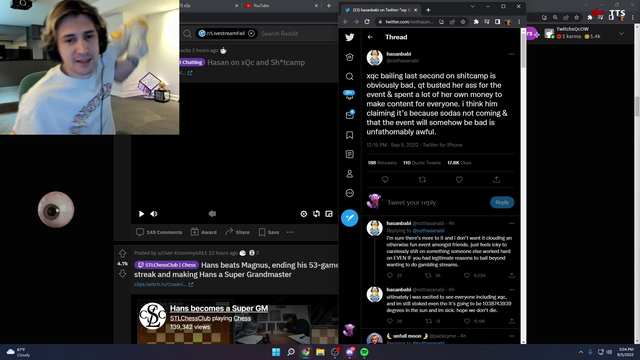Image resolution: width=640 pixels, height=360 pixels.
Task: Open the account switcher avatar at Twitter sidebar bottom
Action: click(x=349, y=330)
